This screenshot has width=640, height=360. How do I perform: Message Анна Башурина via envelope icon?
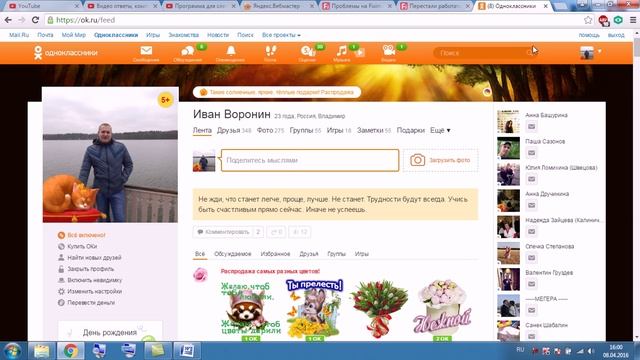coord(531,127)
